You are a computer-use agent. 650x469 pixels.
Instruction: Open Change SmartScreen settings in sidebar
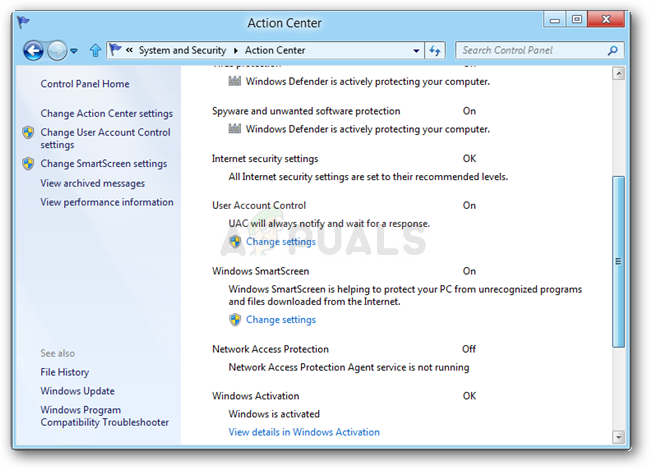tap(104, 164)
